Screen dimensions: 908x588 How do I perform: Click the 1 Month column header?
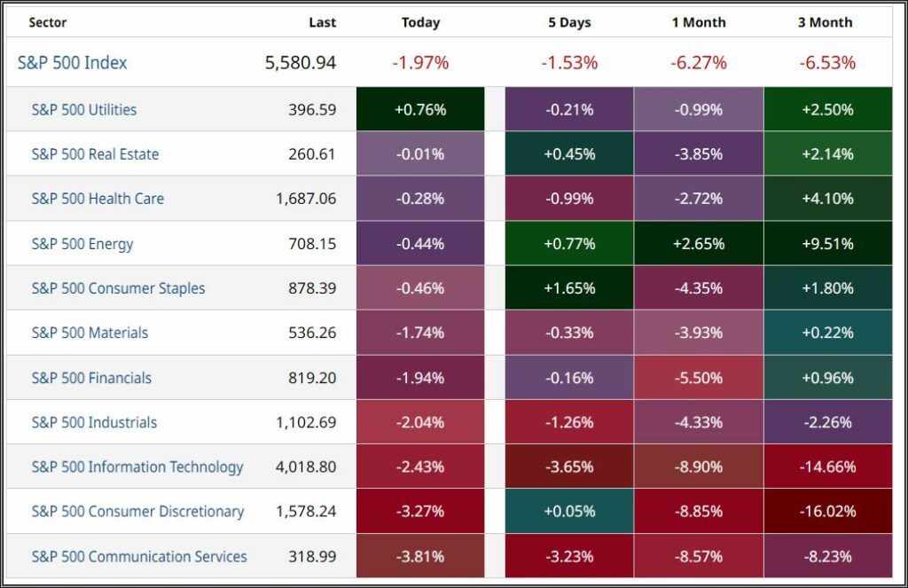point(700,23)
